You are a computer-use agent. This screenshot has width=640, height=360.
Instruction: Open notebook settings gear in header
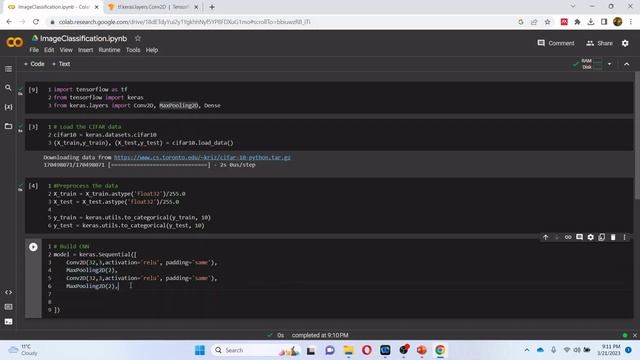point(625,43)
